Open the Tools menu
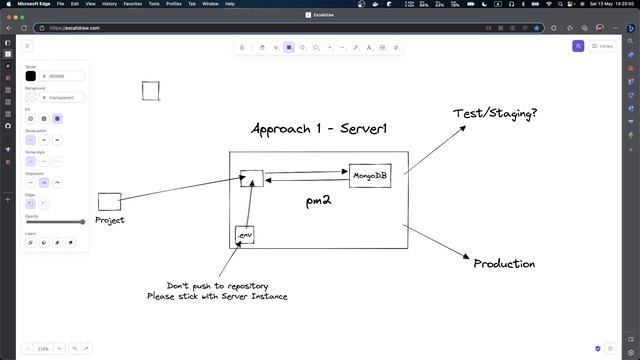This screenshot has width=640, height=360. [x=154, y=4]
